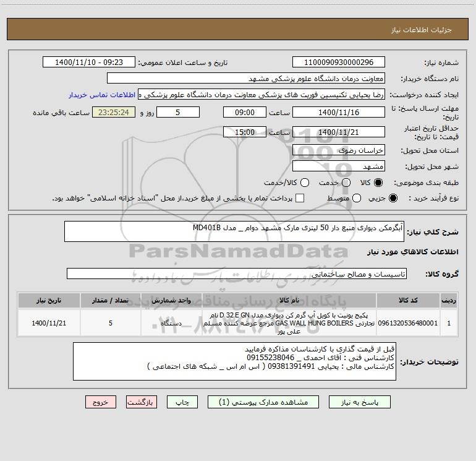Click the buyer notes text area

234,361
